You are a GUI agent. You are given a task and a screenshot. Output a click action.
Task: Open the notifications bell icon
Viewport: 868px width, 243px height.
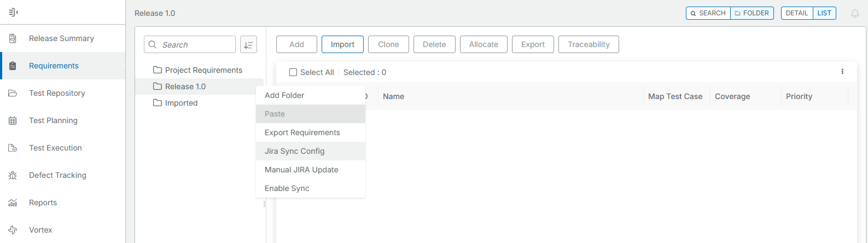point(855,13)
